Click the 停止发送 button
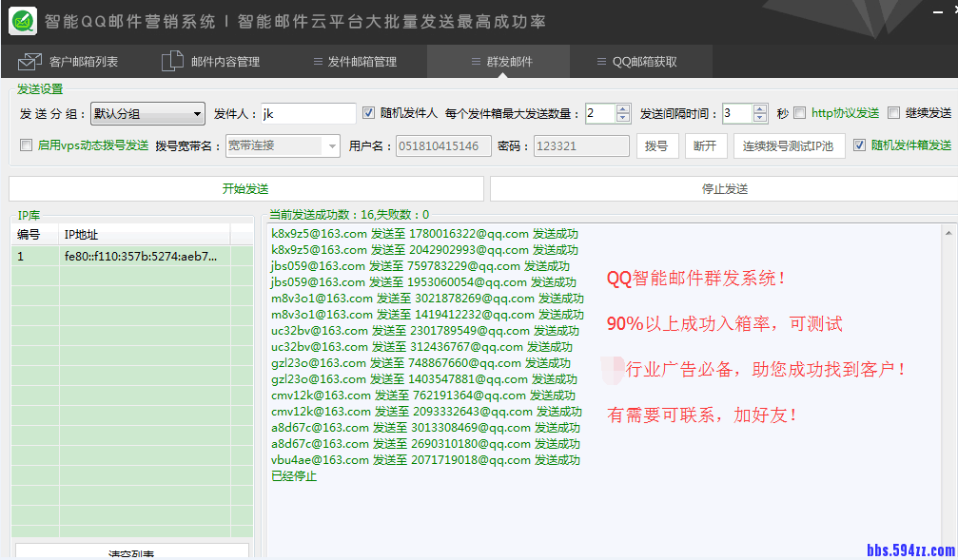The width and height of the screenshot is (958, 560). click(725, 188)
